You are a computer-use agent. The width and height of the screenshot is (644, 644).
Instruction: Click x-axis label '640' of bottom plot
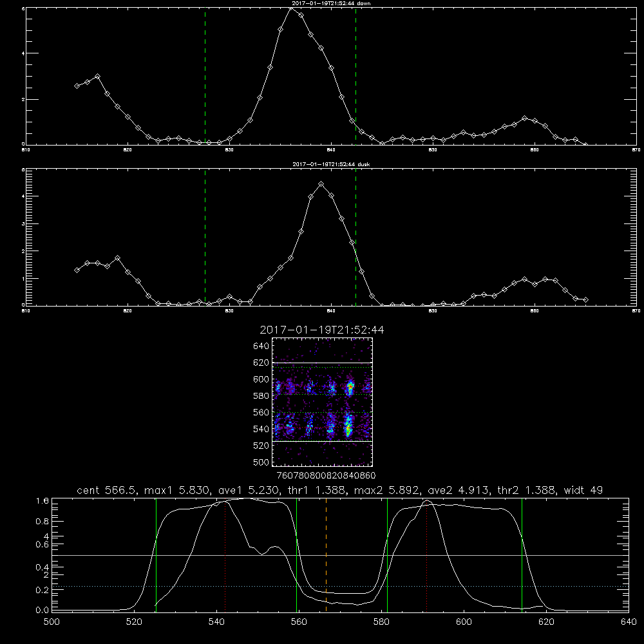629,622
